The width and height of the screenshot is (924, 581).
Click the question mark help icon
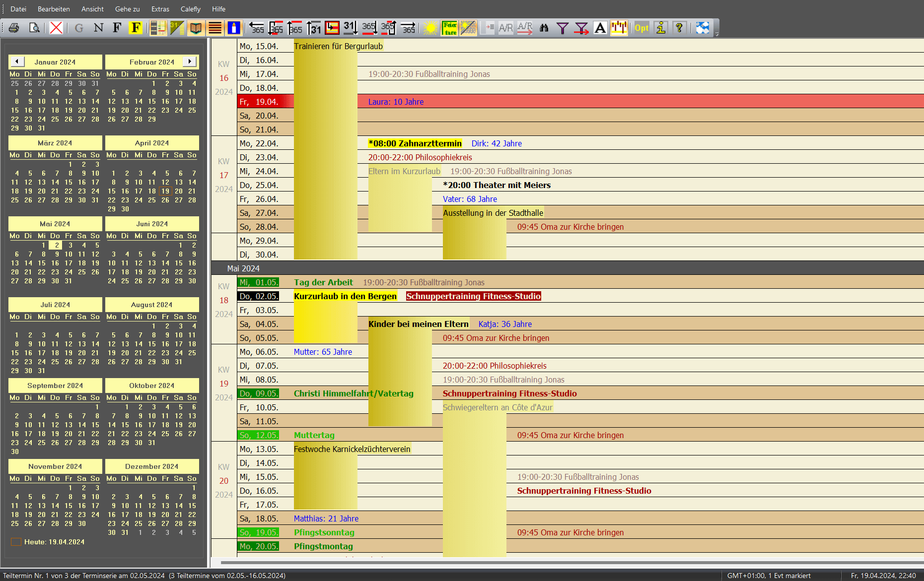tap(679, 28)
